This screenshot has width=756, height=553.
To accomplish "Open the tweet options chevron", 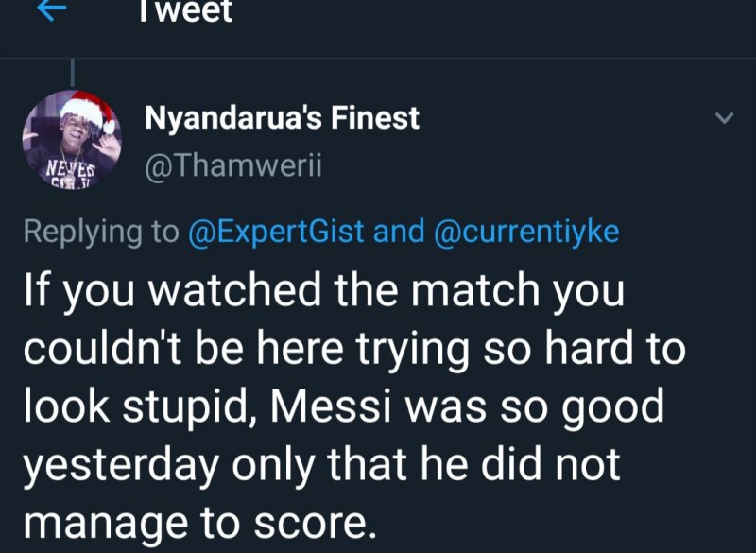I will click(x=724, y=119).
